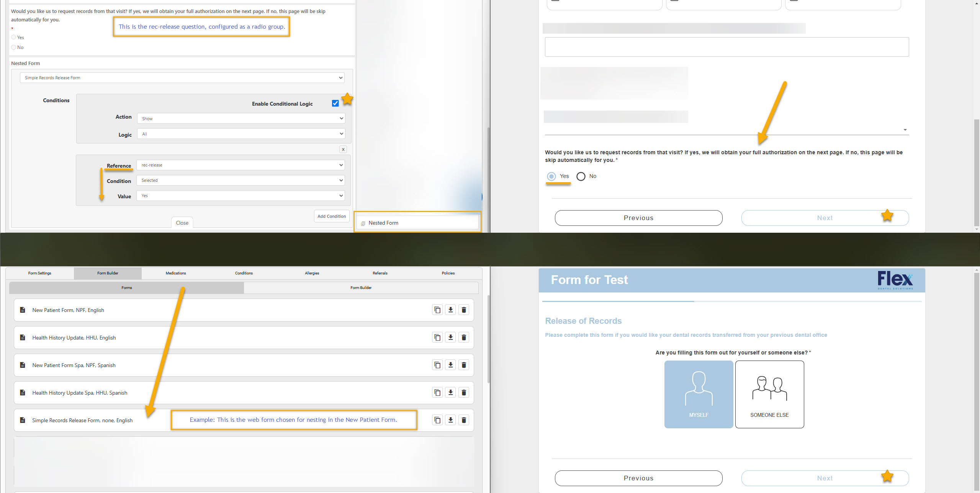Copy the Simple Records Release Form

tap(437, 420)
